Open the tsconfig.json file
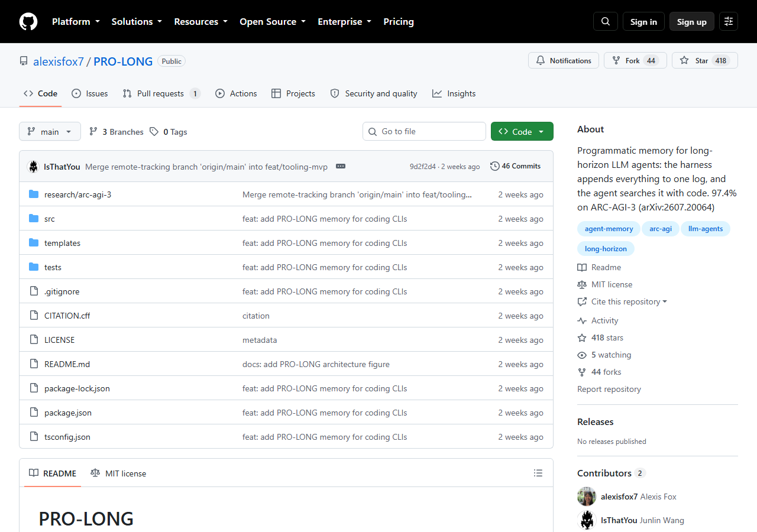The width and height of the screenshot is (757, 532). [x=67, y=437]
